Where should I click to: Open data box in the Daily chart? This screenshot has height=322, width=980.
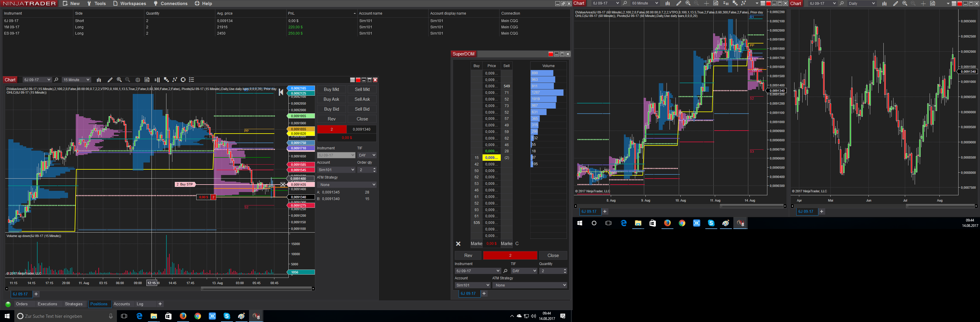tap(933, 3)
